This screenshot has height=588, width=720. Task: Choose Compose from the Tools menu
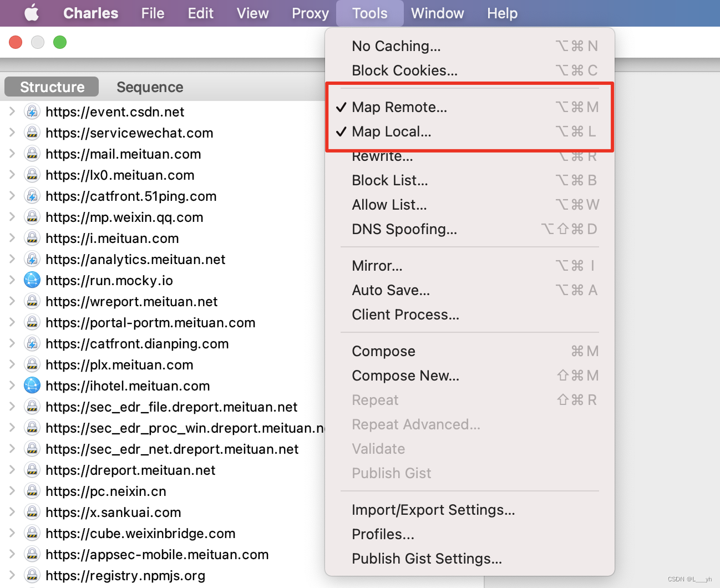point(469,351)
